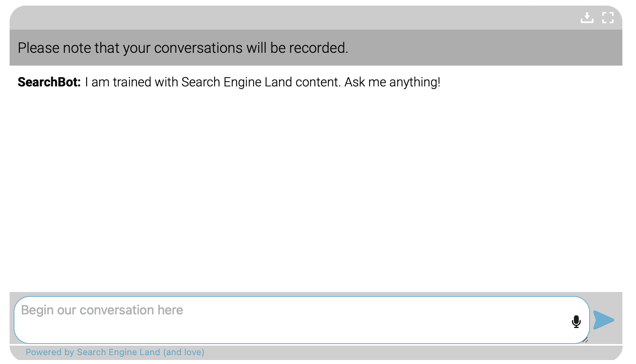Expand the chat to fullscreen
The width and height of the screenshot is (636, 364).
click(x=608, y=18)
